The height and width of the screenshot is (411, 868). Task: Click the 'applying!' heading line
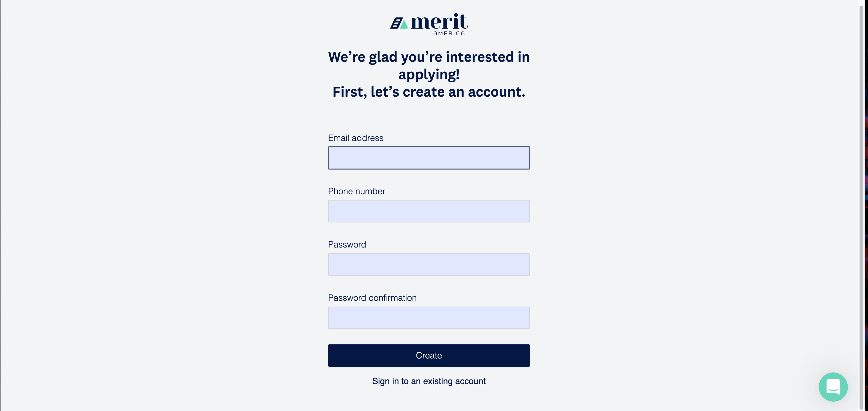429,74
